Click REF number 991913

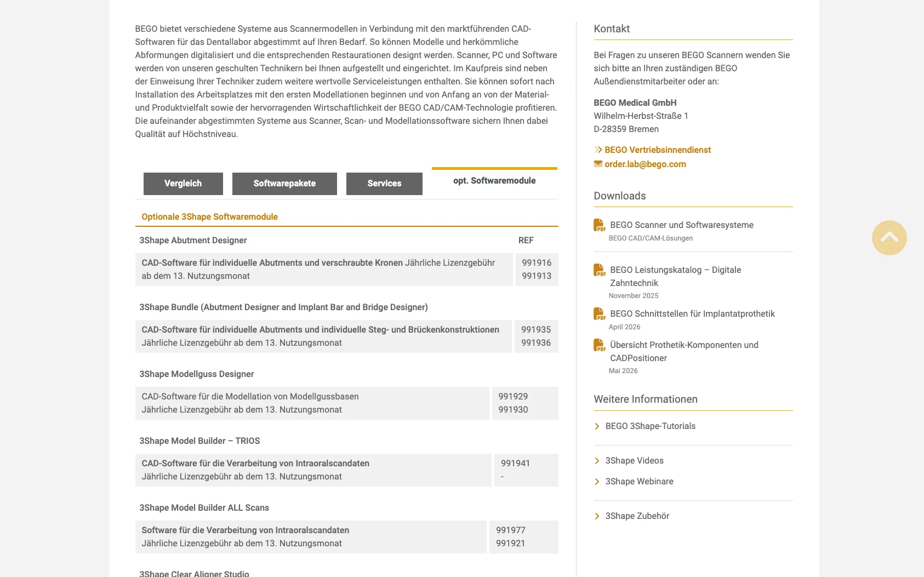537,276
